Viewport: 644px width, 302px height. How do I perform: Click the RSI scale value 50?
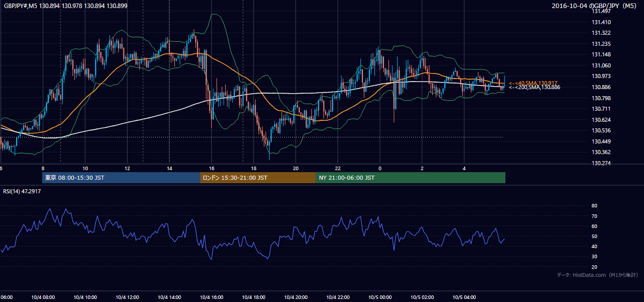click(x=595, y=236)
